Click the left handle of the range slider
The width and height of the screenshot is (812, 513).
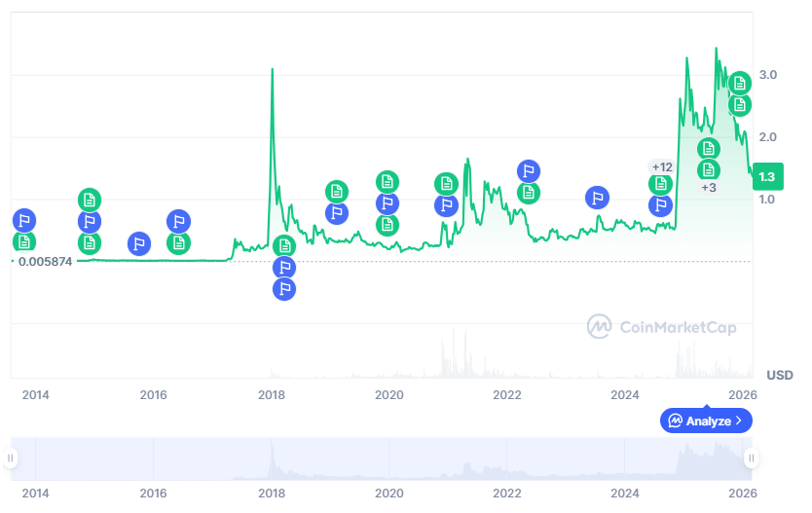pos(11,458)
